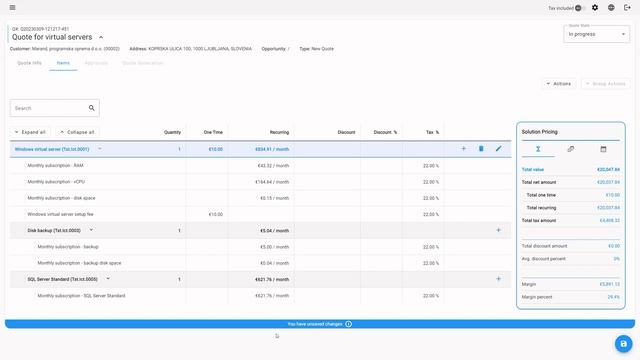Open the hamburger navigation menu

12,7
